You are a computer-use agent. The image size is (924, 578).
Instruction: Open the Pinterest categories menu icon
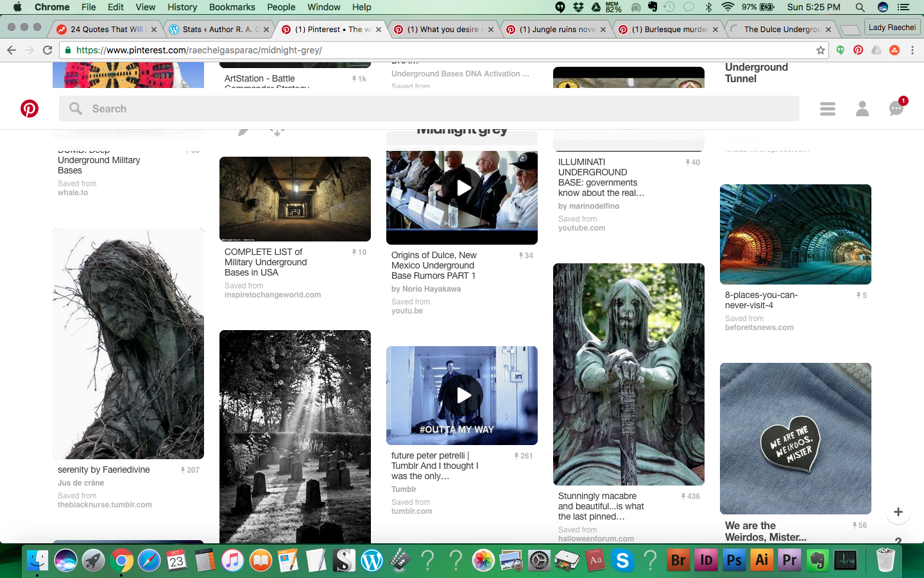click(x=827, y=109)
